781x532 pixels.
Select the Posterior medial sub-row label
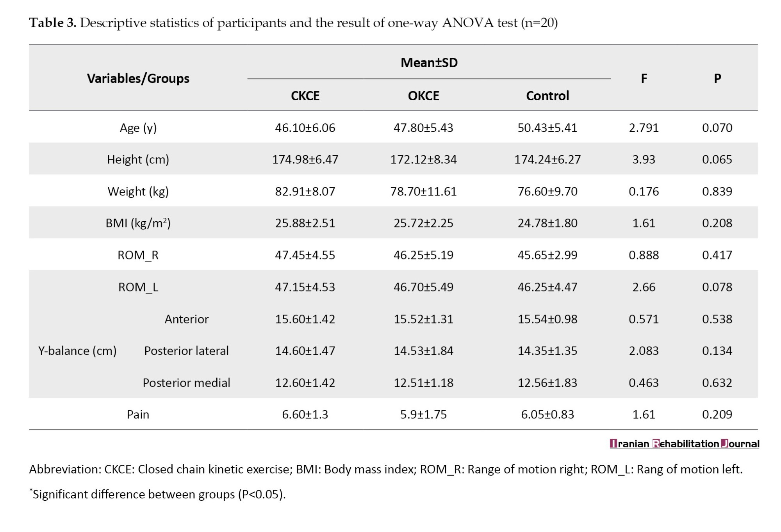tap(186, 383)
